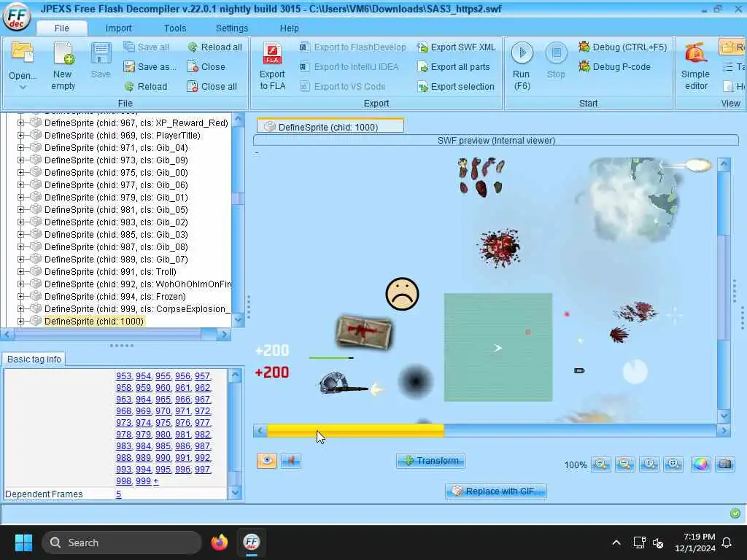
Task: Switch to the Import ribbon tab
Action: pos(119,28)
